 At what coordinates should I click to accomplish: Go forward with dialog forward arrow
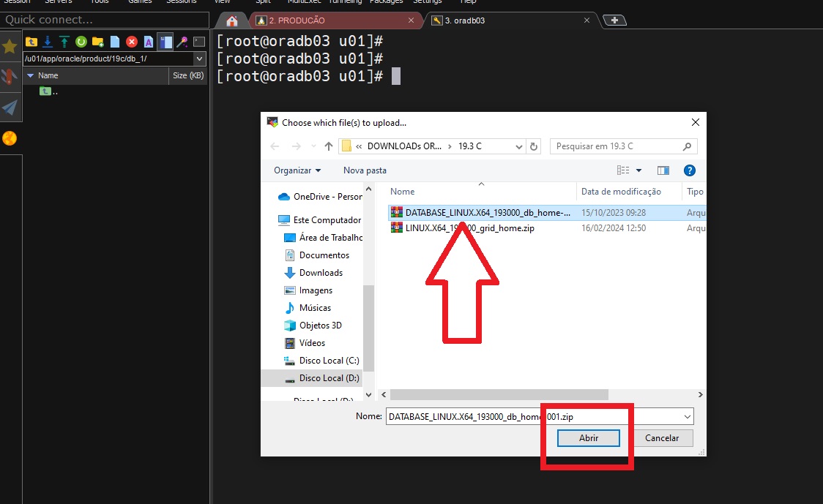[x=296, y=146]
